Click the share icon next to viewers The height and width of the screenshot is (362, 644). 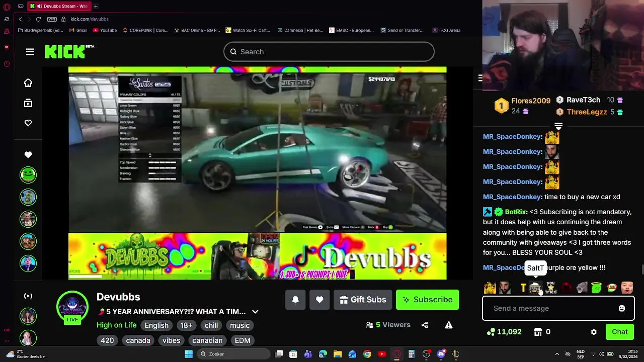[x=425, y=325]
